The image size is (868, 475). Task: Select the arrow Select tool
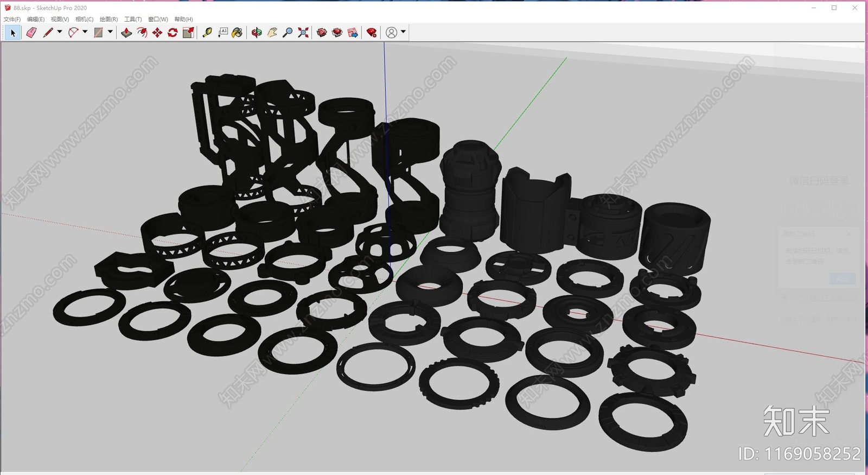tap(13, 33)
